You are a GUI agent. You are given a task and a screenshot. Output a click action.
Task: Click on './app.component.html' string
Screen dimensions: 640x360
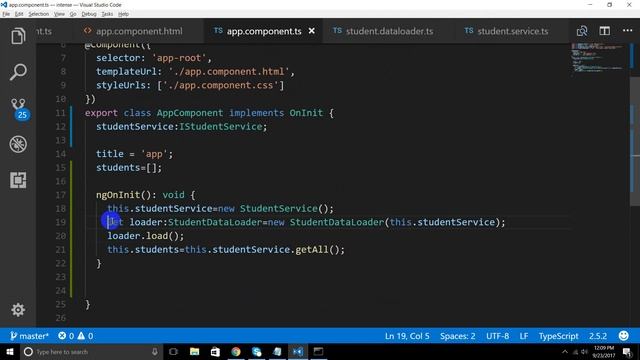[229, 71]
